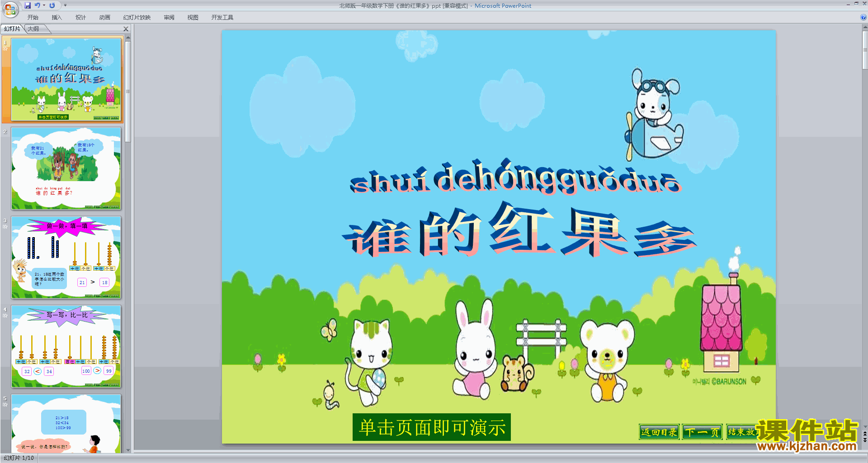Screen dimensions: 868x463
Task: Click animation star icon beside slide 3
Action: [5, 226]
